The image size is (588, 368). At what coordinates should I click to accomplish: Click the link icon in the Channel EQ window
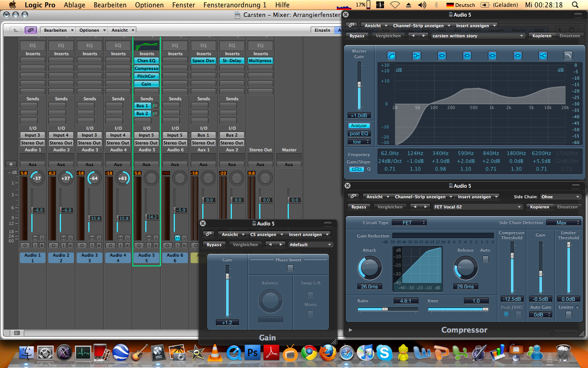pyautogui.click(x=351, y=25)
